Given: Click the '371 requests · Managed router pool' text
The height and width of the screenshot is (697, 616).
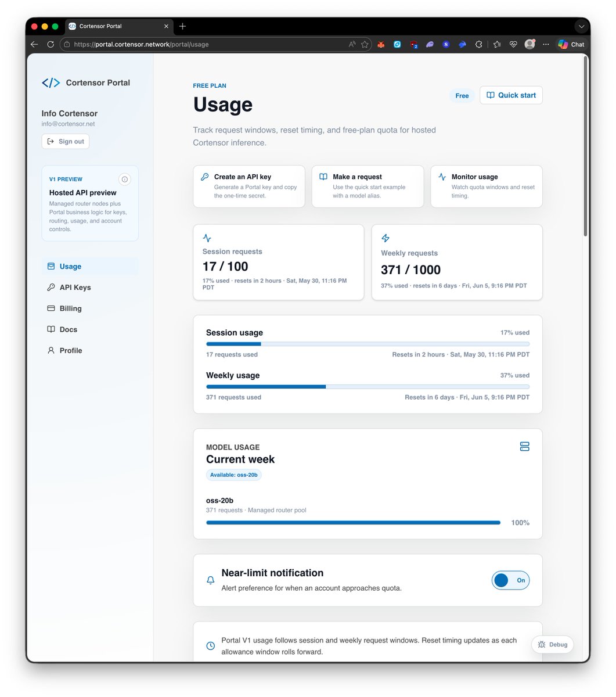Looking at the screenshot, I should click(256, 511).
